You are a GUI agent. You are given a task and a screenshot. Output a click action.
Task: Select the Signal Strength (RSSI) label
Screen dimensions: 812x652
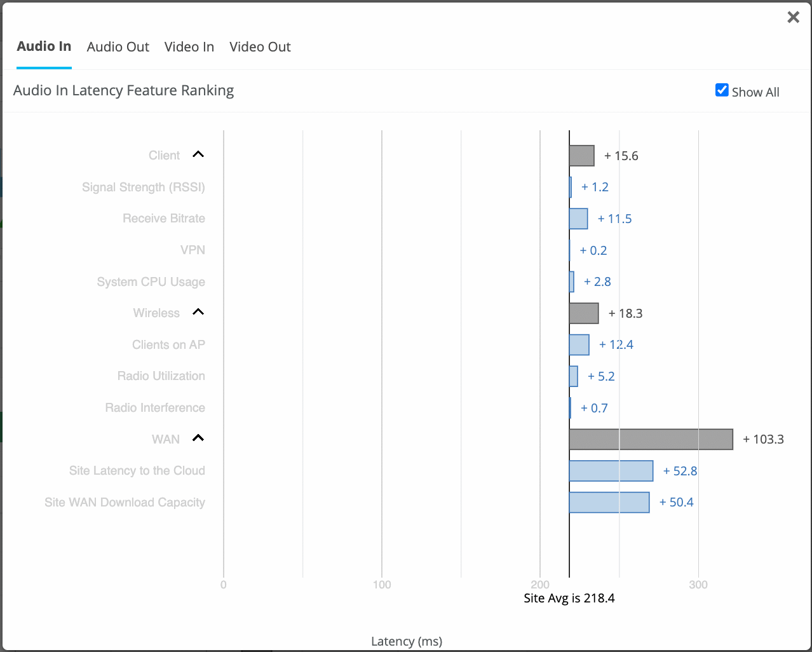click(x=143, y=187)
